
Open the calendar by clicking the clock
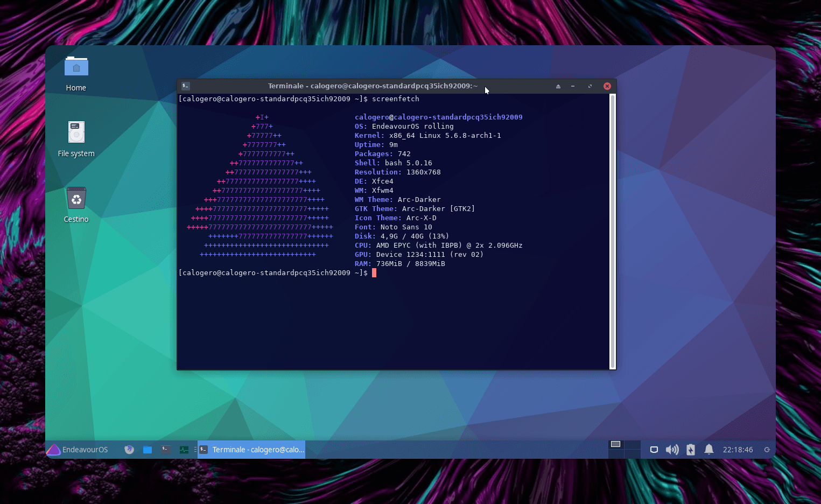tap(738, 450)
